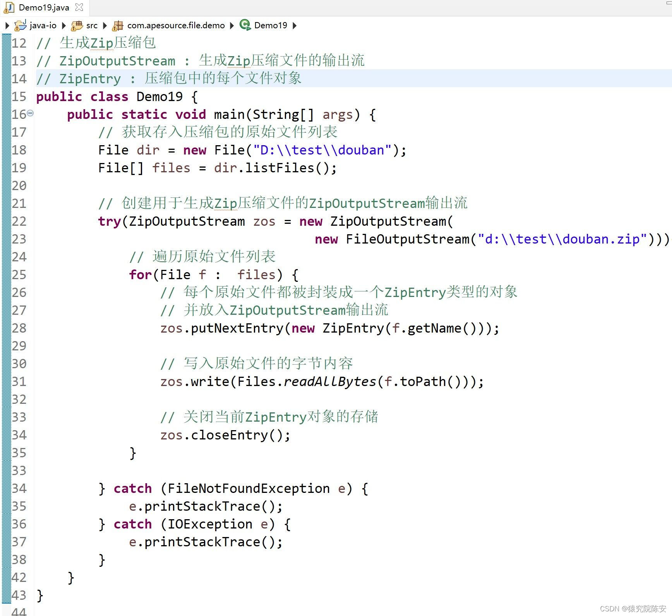The height and width of the screenshot is (616, 672).
Task: Close the Demo19.java tab
Action: pyautogui.click(x=79, y=7)
